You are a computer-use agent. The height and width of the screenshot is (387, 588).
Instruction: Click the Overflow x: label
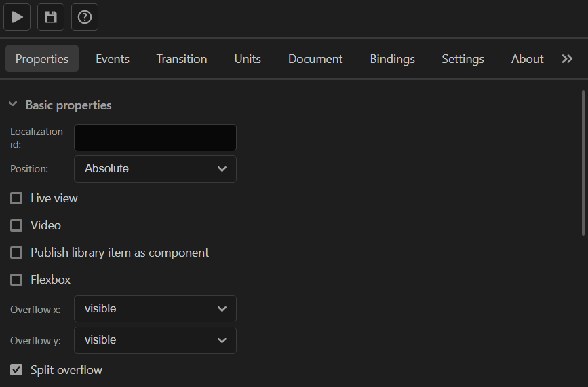click(35, 310)
